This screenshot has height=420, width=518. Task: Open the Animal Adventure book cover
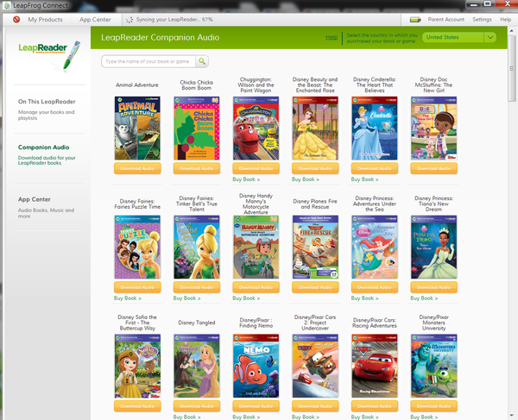pos(137,128)
